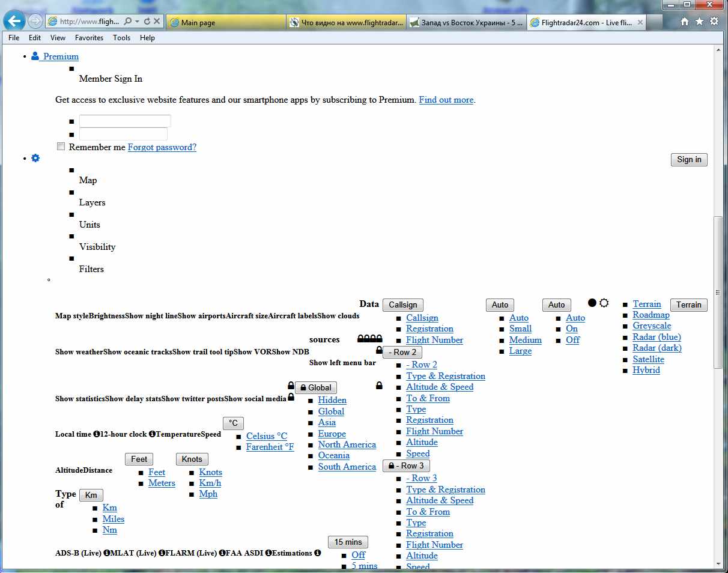This screenshot has height=573, width=728.
Task: Refresh the page using the reload icon
Action: tap(147, 21)
